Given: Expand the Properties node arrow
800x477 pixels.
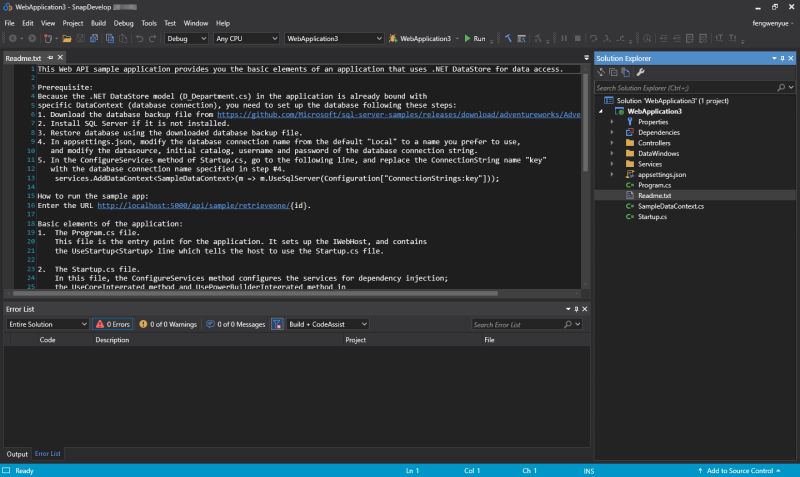Looking at the screenshot, I should [x=612, y=122].
